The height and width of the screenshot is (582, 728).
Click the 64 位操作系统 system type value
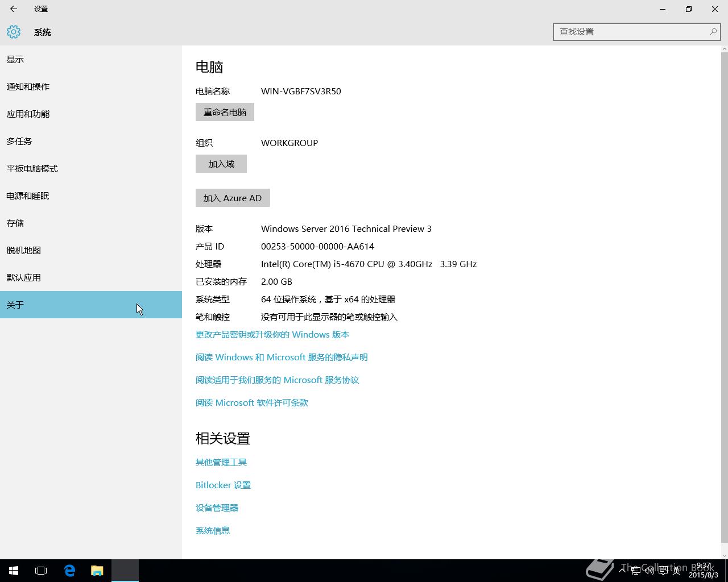click(x=328, y=299)
